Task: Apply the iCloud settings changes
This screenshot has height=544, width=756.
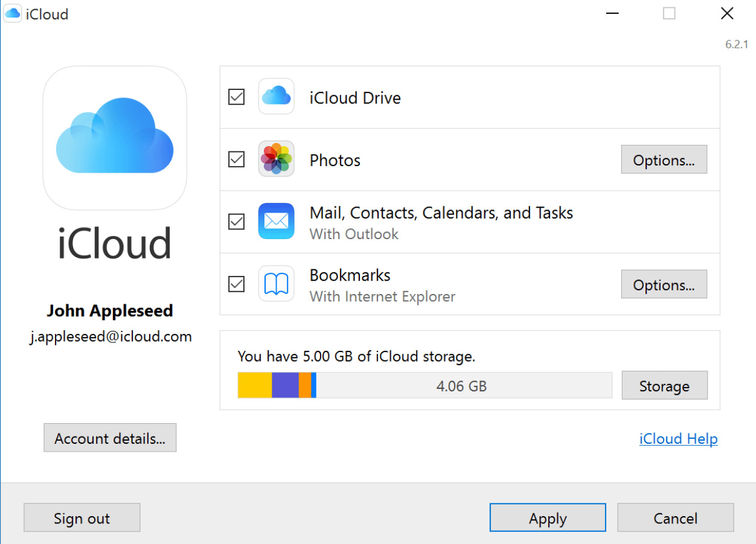Action: coord(547,517)
